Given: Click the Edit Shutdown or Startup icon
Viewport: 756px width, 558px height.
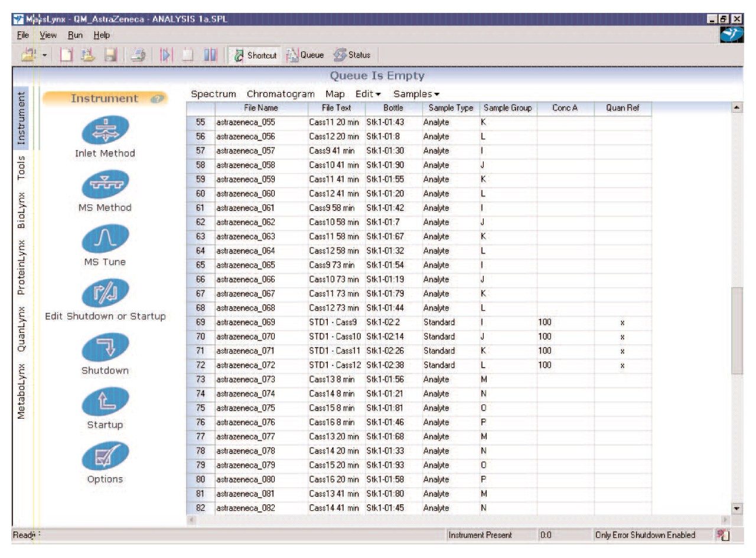Looking at the screenshot, I should 105,293.
